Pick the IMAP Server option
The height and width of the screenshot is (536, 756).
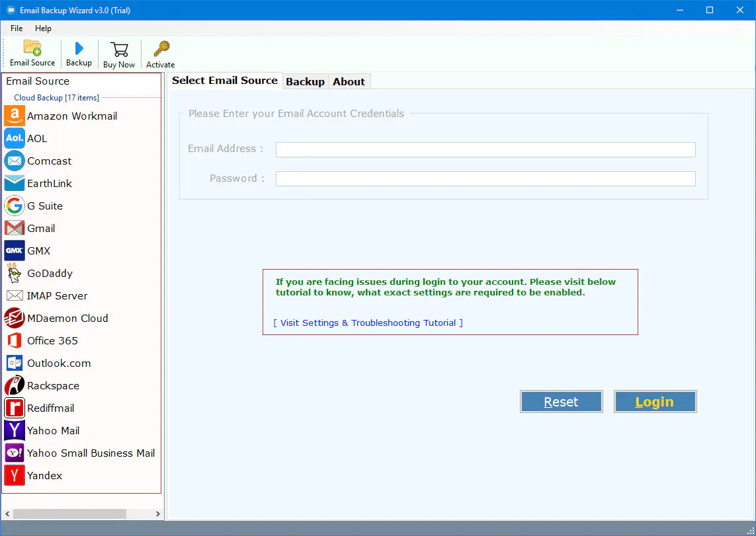(x=58, y=295)
